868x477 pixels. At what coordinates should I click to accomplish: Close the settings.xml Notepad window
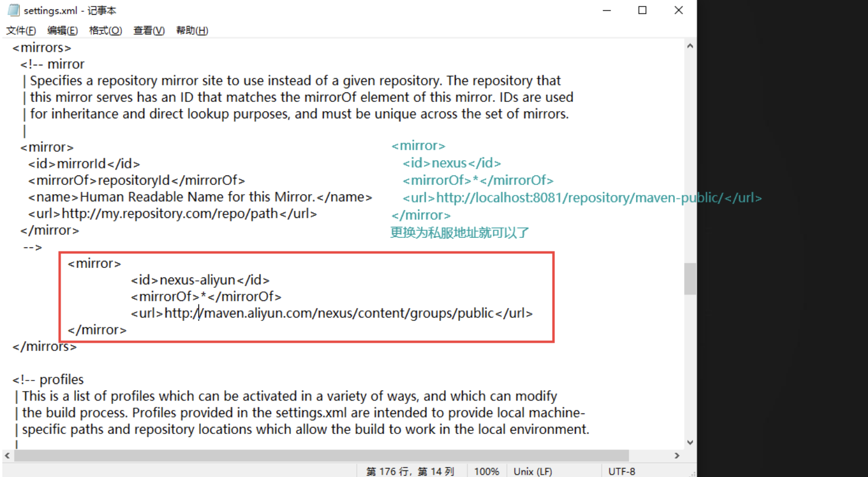click(678, 10)
